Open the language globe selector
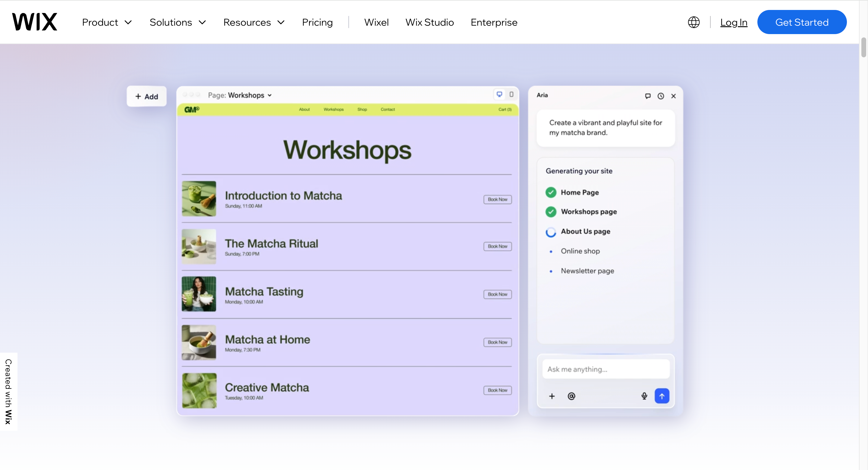The height and width of the screenshot is (470, 868). click(x=693, y=22)
